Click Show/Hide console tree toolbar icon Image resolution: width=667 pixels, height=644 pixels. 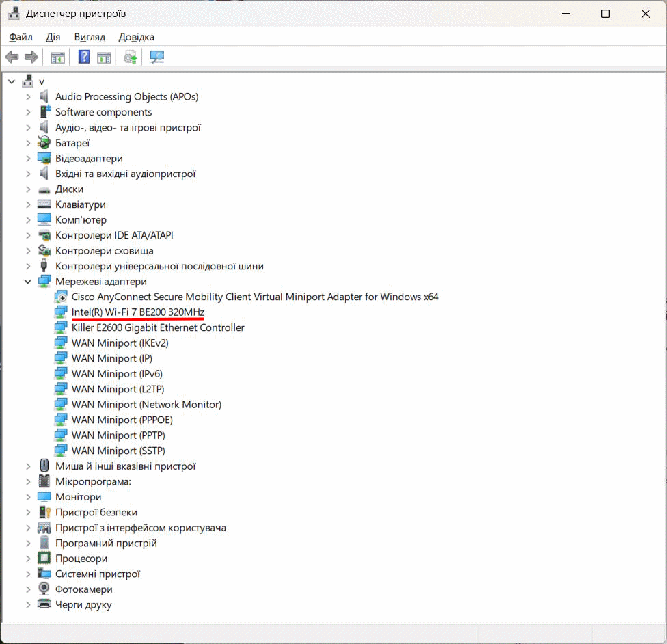tap(58, 57)
